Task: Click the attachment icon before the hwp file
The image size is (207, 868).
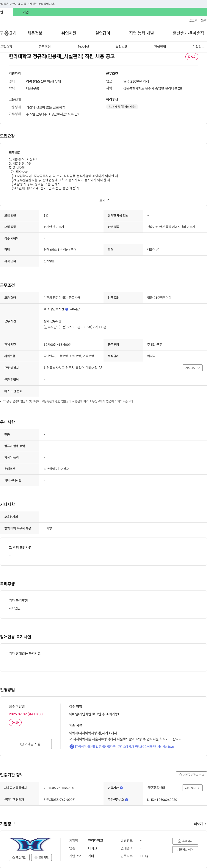Action: tap(72, 746)
